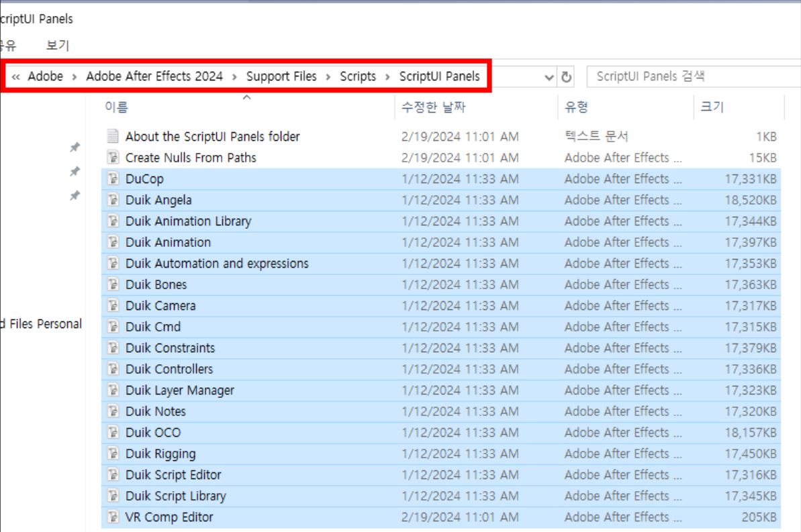The image size is (801, 532).
Task: Select the Duik Script Editor file name
Action: [173, 475]
